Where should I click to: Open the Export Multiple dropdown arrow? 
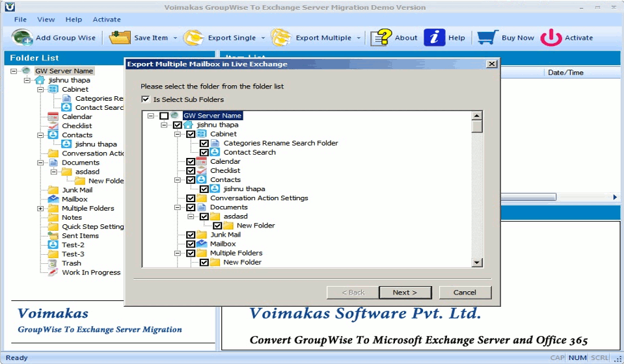(x=359, y=38)
